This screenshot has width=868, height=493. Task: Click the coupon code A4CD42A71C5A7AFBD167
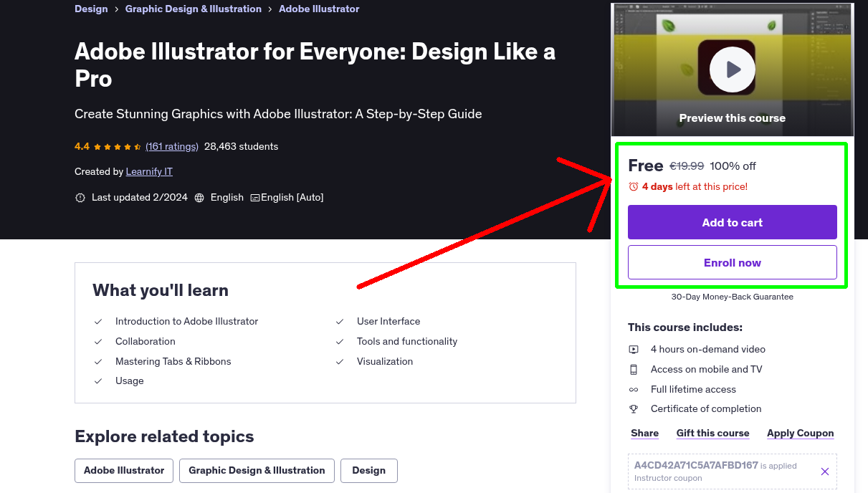[x=696, y=465]
